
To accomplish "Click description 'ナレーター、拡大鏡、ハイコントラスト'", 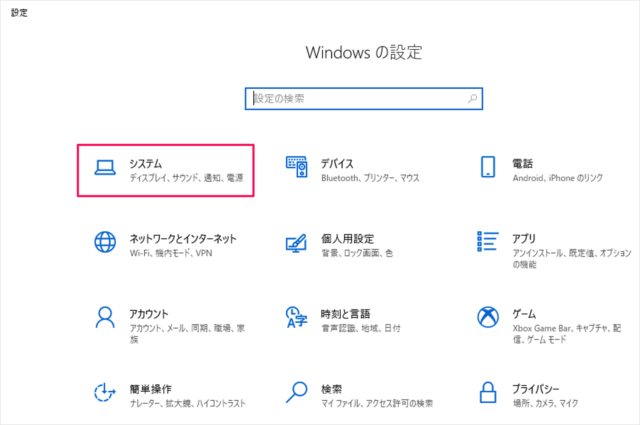I will (188, 403).
